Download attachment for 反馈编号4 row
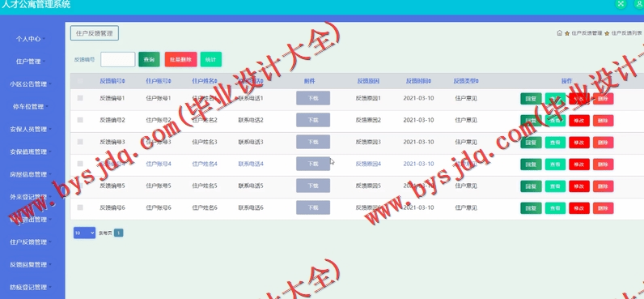Screen dimensions: 644x299 (313, 164)
